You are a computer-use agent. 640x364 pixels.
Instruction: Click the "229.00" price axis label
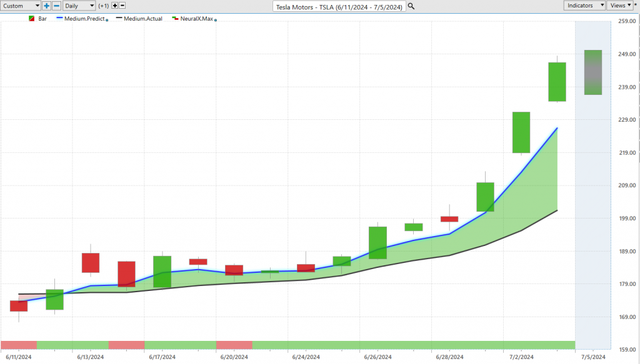(x=626, y=119)
